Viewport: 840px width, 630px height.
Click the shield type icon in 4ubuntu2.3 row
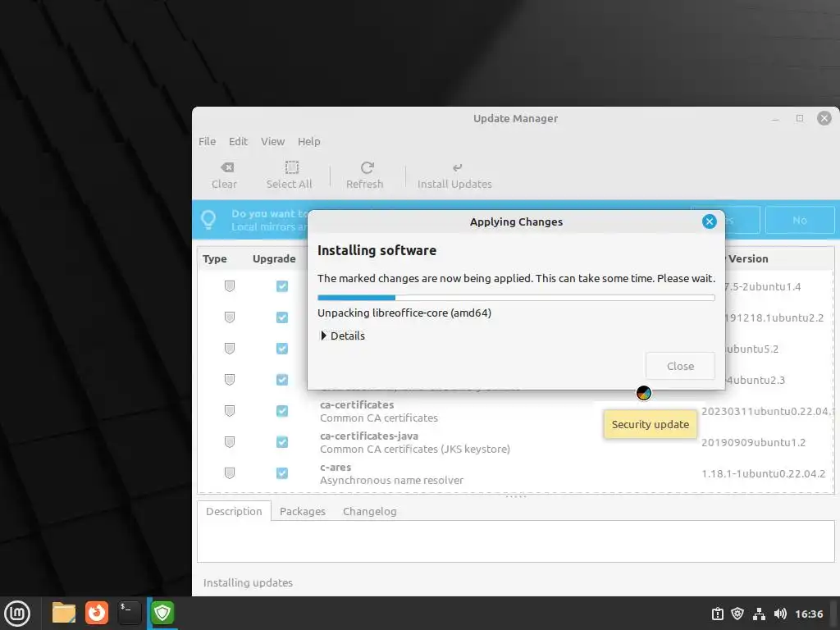click(x=230, y=379)
